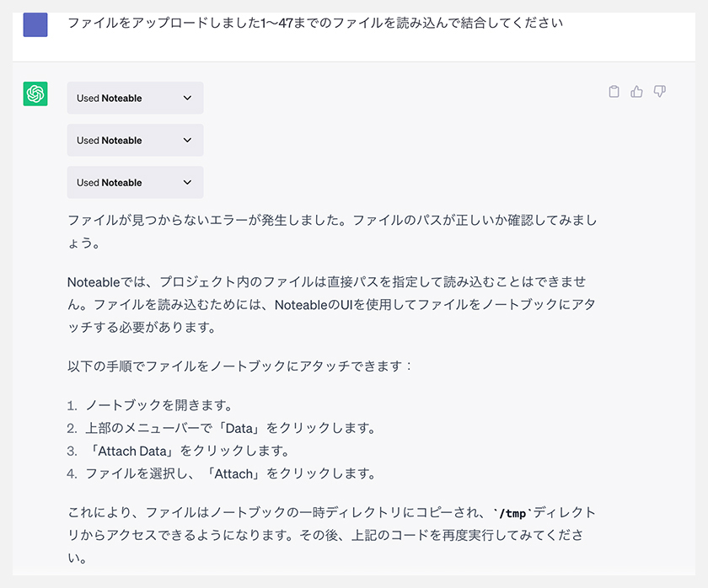This screenshot has height=588, width=708.
Task: Click list step 1 'ノートブックを開きます'
Action: pos(149,405)
